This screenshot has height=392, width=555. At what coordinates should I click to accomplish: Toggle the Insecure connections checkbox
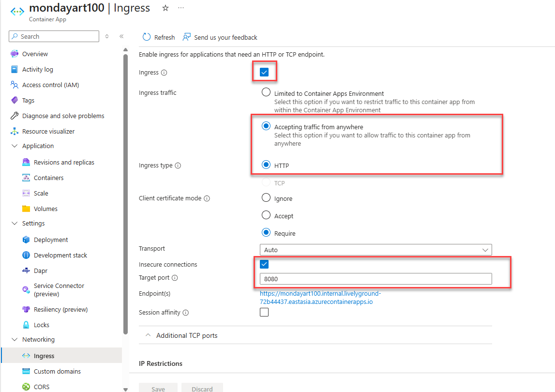pos(264,264)
